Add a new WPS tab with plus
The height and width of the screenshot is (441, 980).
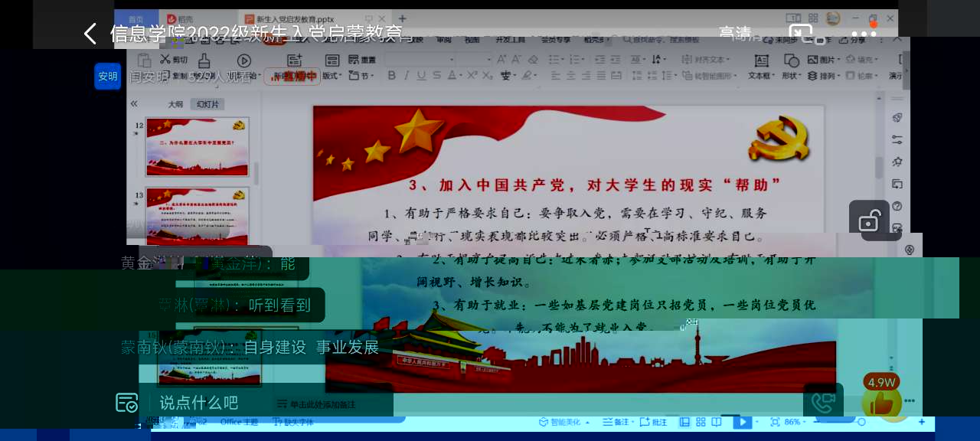tap(403, 18)
